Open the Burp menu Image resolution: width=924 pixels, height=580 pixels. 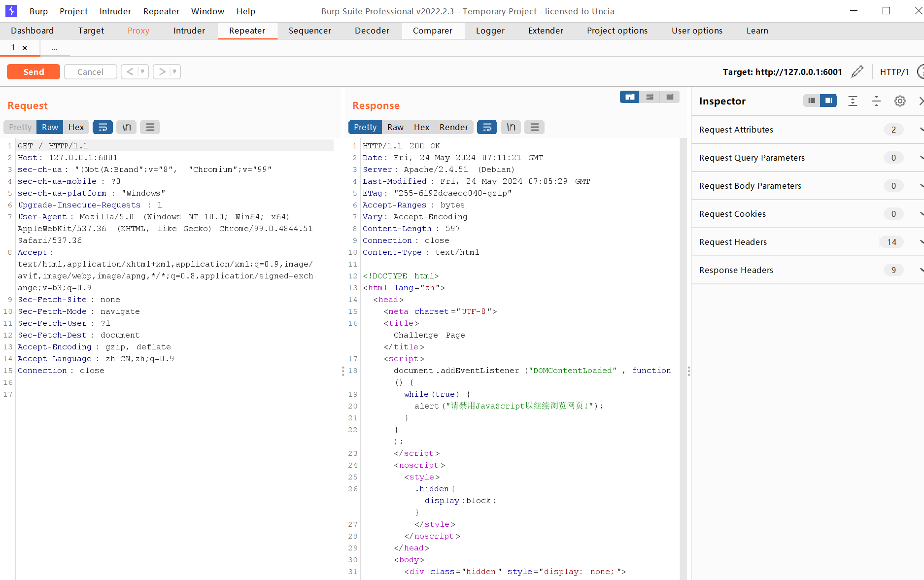click(x=38, y=11)
